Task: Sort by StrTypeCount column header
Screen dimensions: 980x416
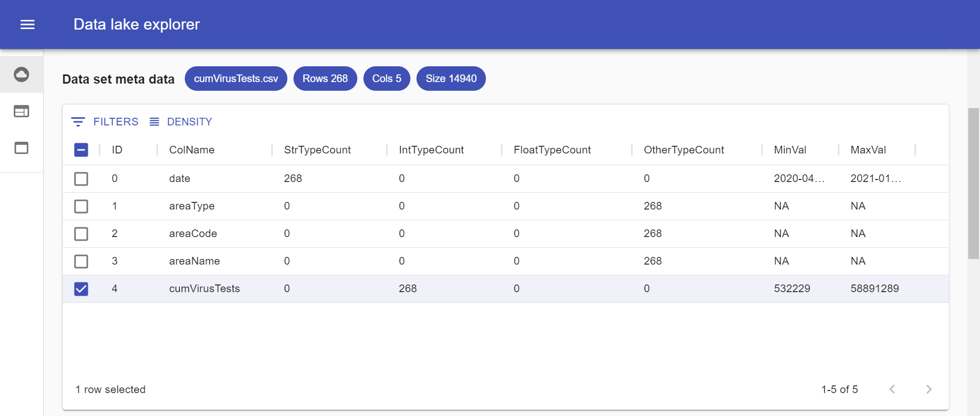Action: [317, 150]
